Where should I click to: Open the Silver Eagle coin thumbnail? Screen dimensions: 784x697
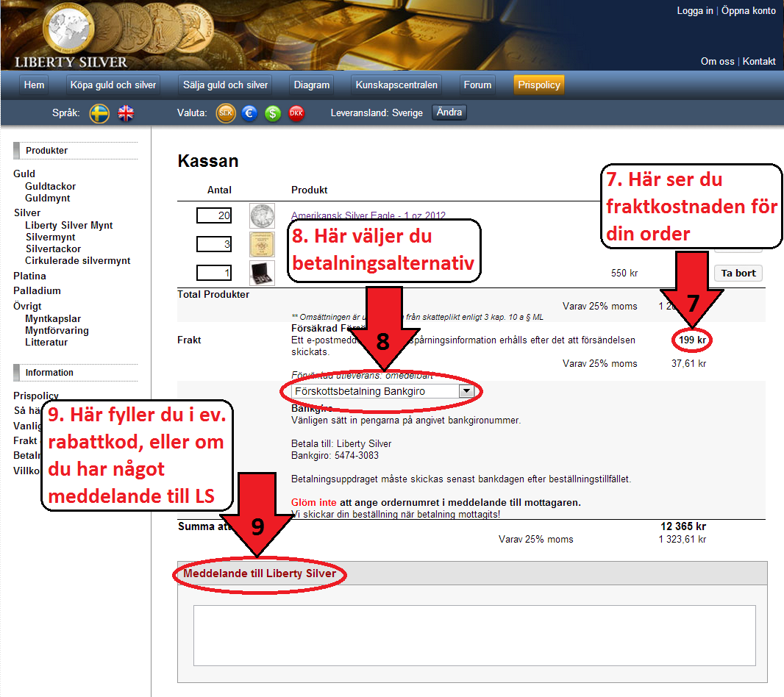pyautogui.click(x=262, y=216)
